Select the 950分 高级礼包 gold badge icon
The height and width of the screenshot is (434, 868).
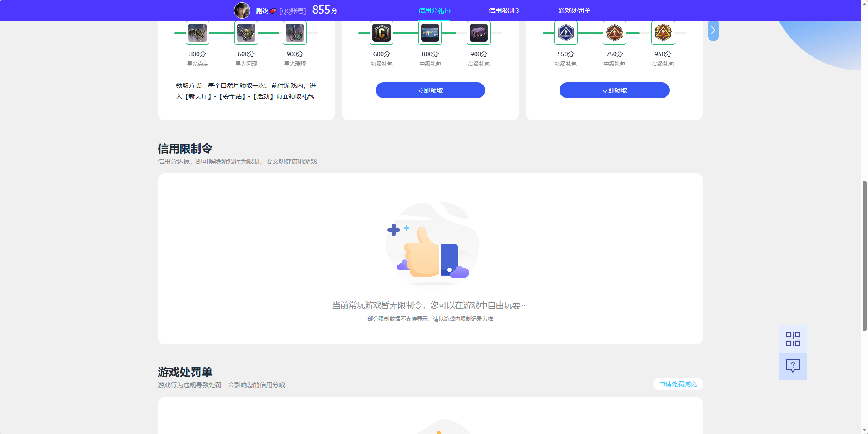click(x=663, y=32)
